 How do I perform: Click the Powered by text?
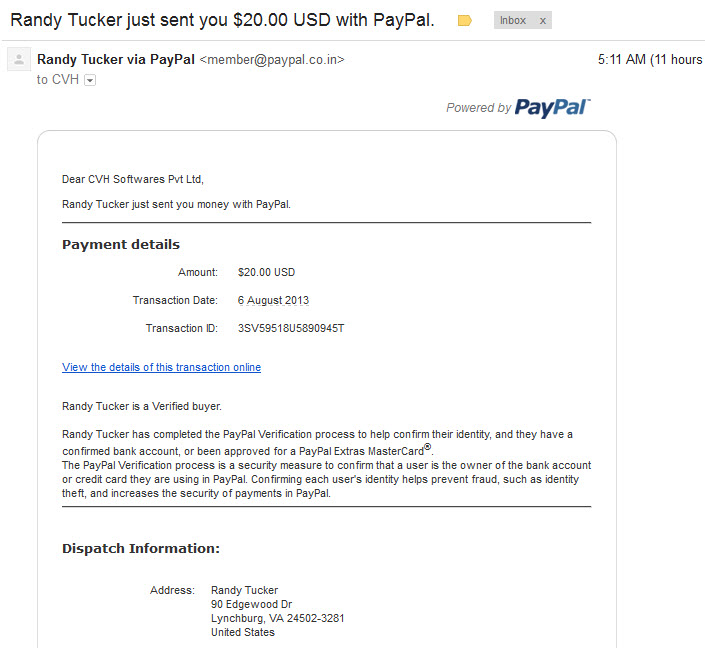point(478,107)
